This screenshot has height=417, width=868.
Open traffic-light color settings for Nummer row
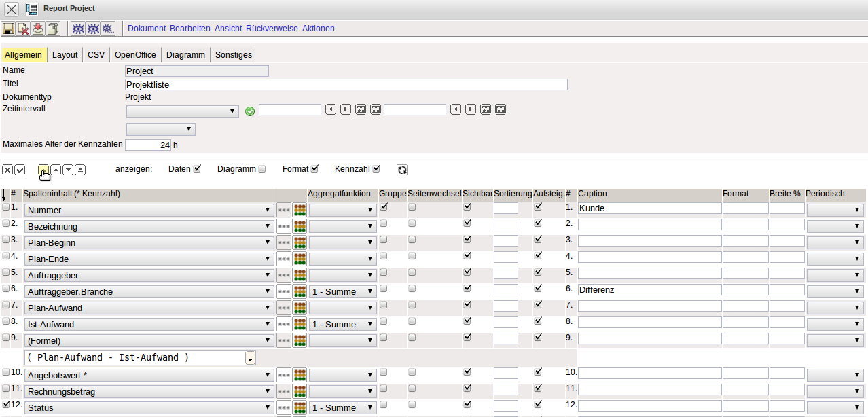[300, 210]
